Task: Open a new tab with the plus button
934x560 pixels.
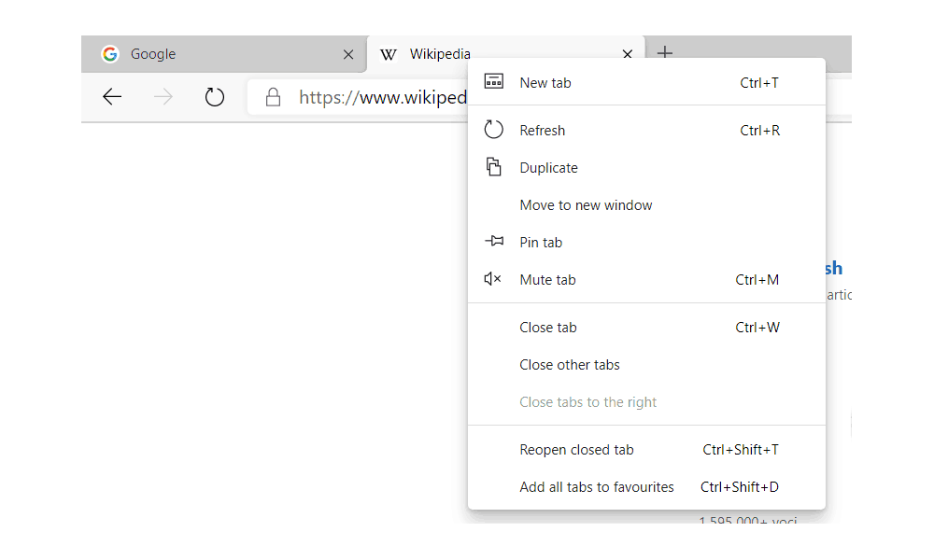Action: 664,53
